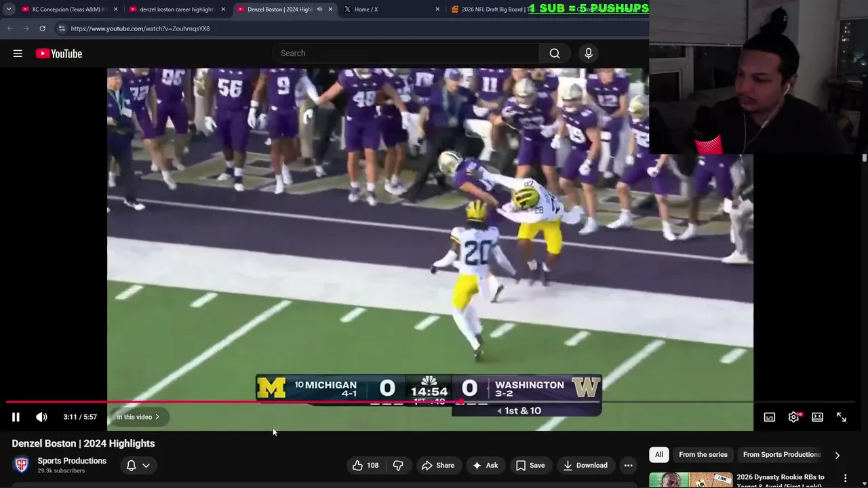868x488 pixels.
Task: Switch to theater mode
Action: (x=817, y=417)
